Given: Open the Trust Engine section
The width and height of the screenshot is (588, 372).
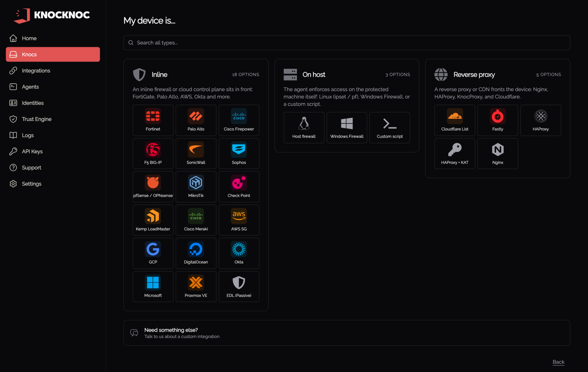Looking at the screenshot, I should [53, 119].
